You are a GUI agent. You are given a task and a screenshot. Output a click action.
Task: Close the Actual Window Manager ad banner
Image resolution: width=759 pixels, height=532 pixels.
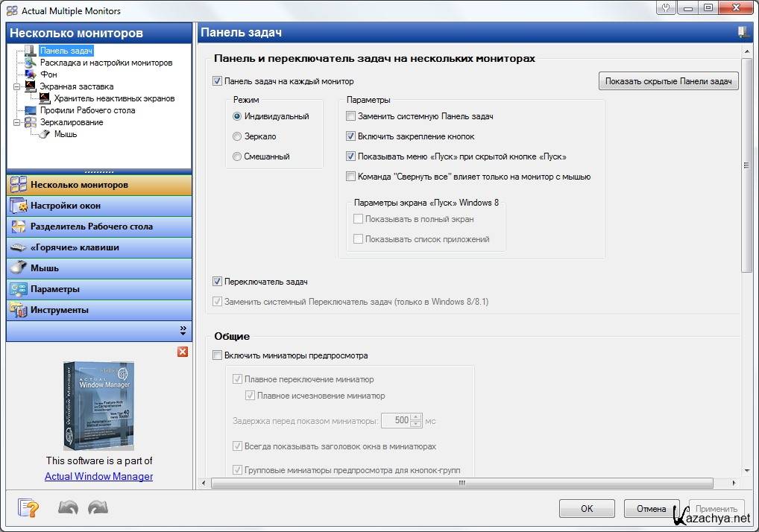[183, 352]
